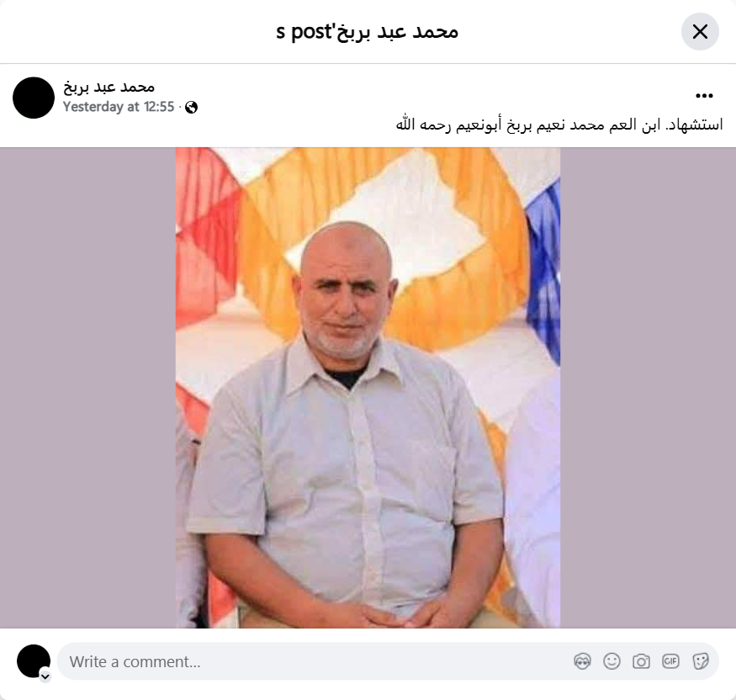Open the Yesterday at 12:55 timestamp link
Screen dimensions: 736x700
[x=119, y=107]
